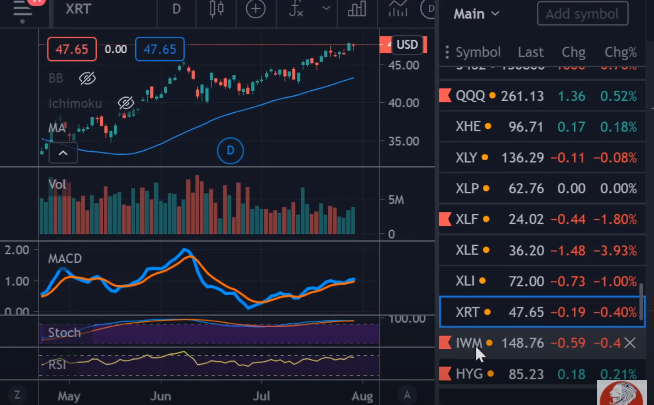Image resolution: width=654 pixels, height=405 pixels.
Task: Remove IWM from watchlist with the X
Action: (630, 343)
